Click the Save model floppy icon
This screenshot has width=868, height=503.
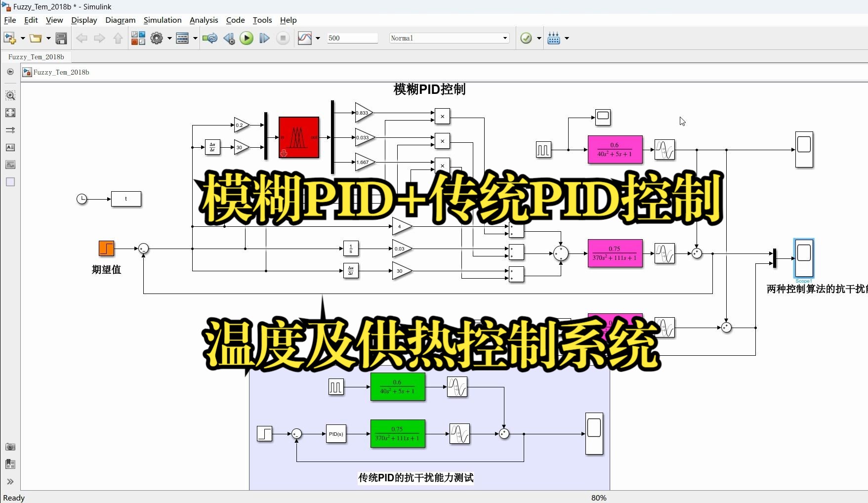pyautogui.click(x=61, y=38)
